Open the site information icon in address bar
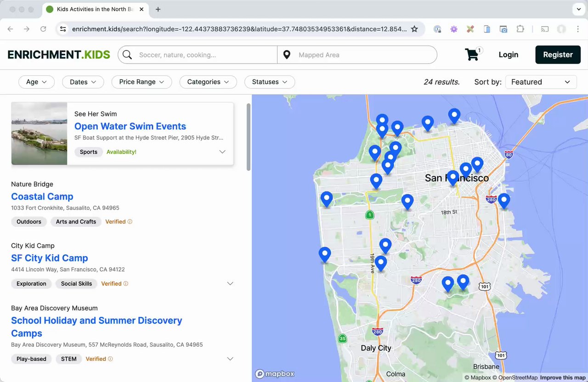This screenshot has width=588, height=382. (x=63, y=29)
